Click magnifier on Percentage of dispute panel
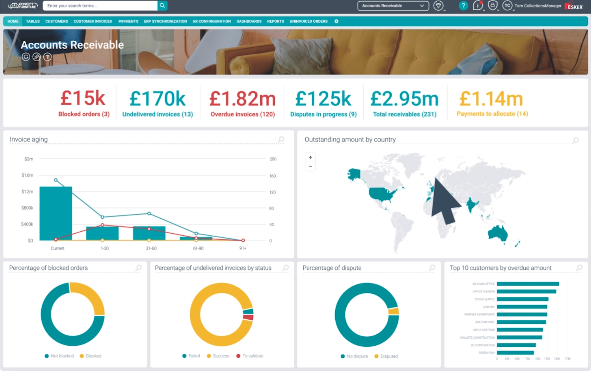The height and width of the screenshot is (371, 591). [432, 268]
